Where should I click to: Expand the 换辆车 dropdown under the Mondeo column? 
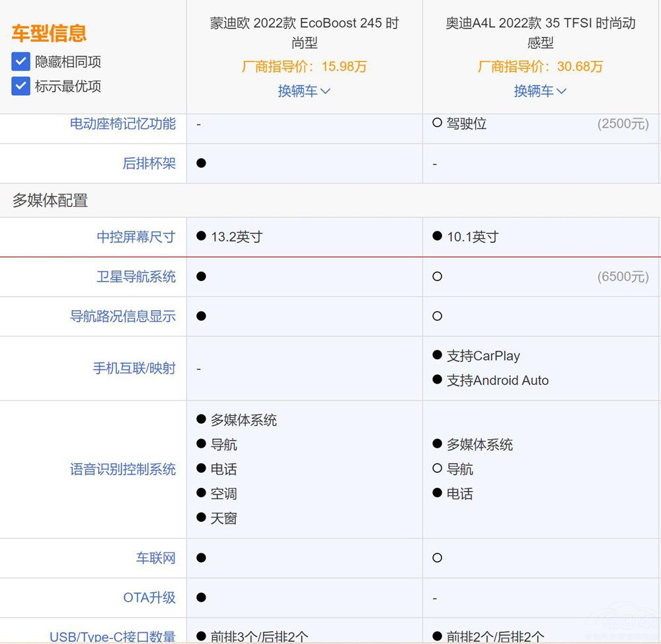[x=304, y=91]
